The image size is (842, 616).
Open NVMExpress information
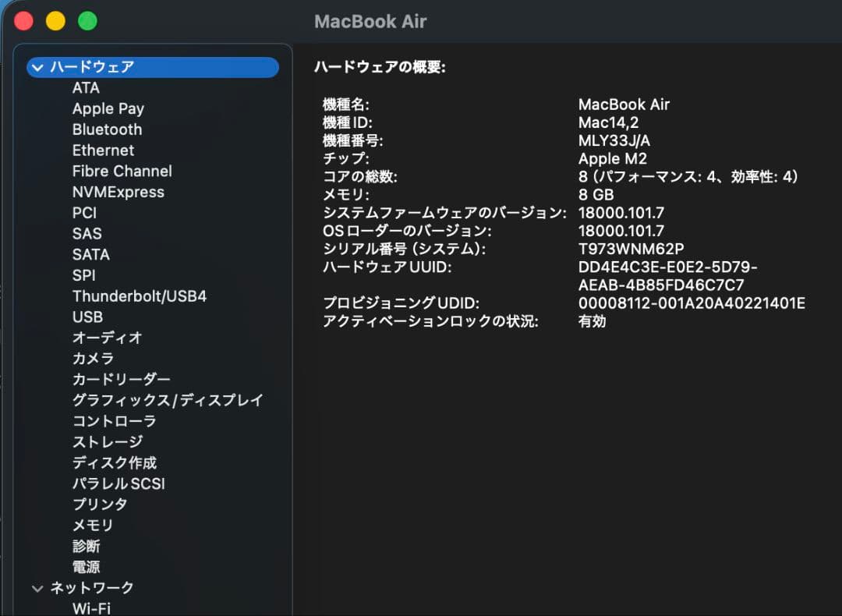point(119,193)
